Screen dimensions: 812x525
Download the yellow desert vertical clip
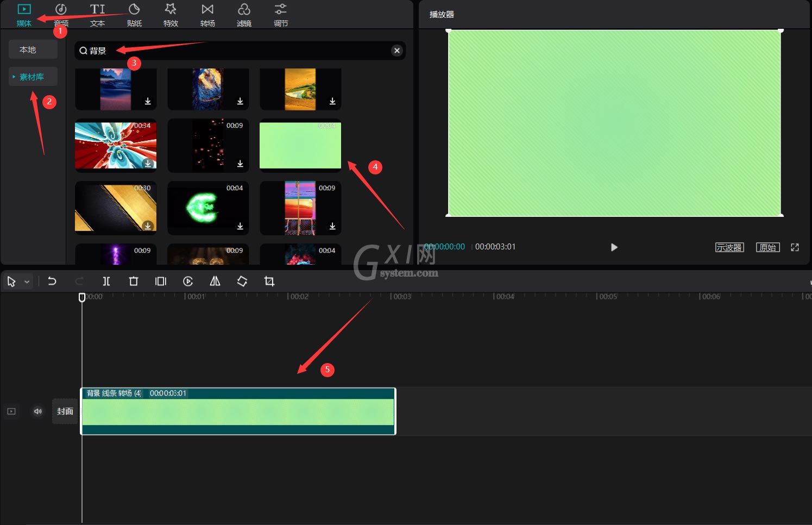pos(332,101)
